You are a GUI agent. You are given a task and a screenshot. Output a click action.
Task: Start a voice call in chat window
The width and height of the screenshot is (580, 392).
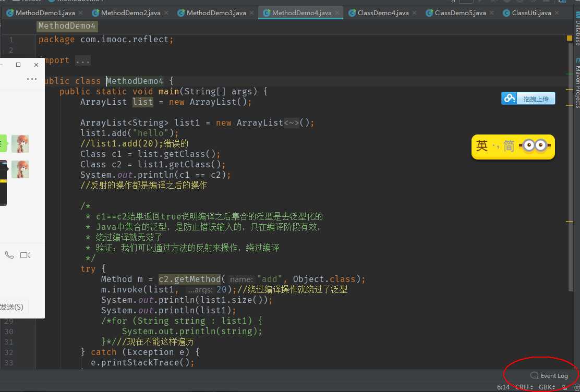tap(9, 255)
